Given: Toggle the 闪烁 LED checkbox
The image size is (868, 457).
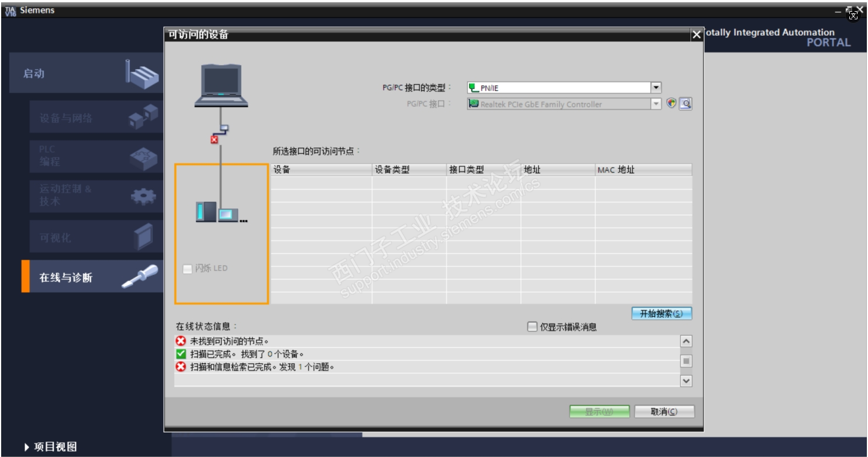Looking at the screenshot, I should coord(187,269).
